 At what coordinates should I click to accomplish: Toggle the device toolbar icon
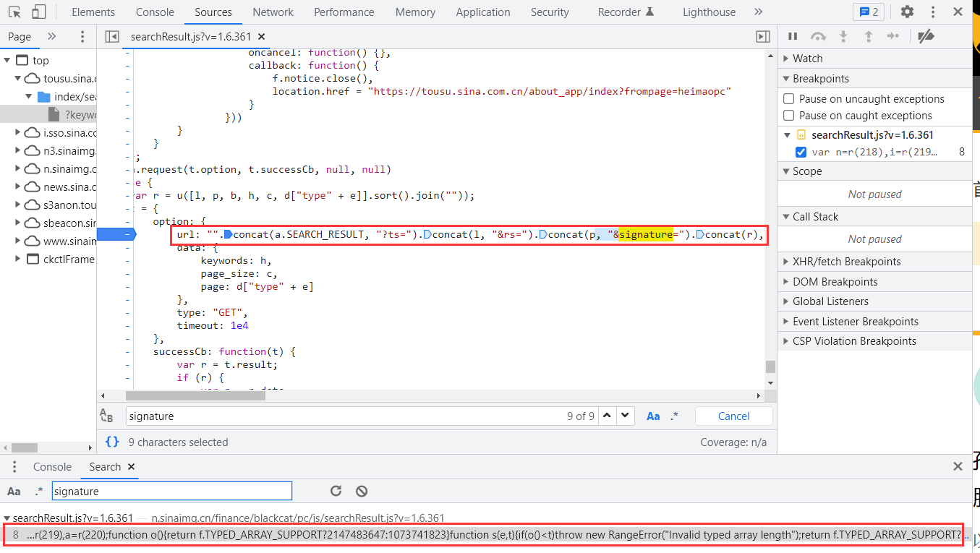point(38,12)
